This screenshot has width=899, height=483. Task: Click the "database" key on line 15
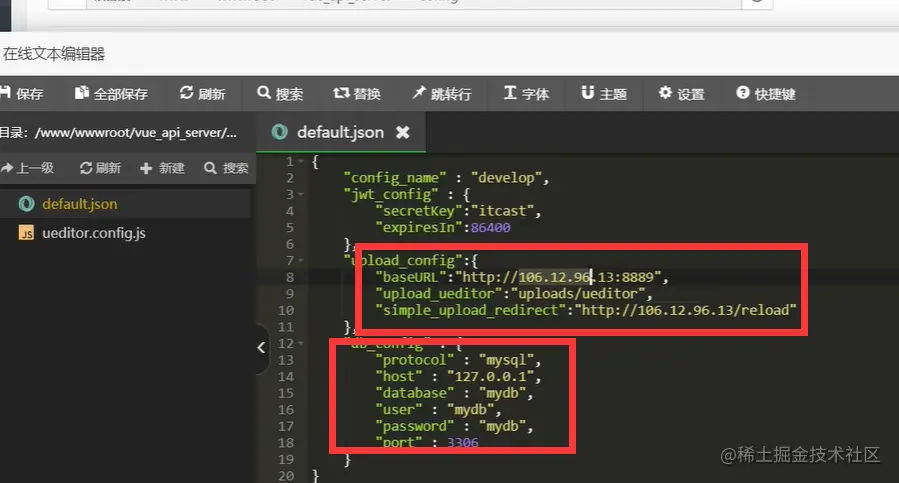point(415,394)
